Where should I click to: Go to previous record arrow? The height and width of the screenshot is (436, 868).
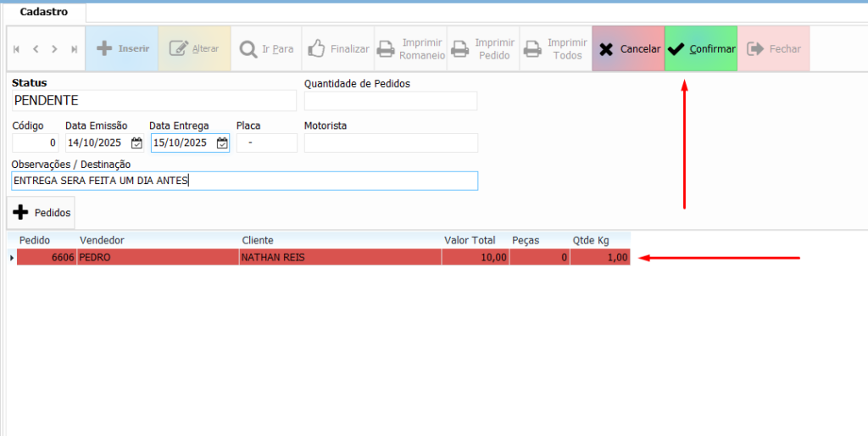click(36, 49)
